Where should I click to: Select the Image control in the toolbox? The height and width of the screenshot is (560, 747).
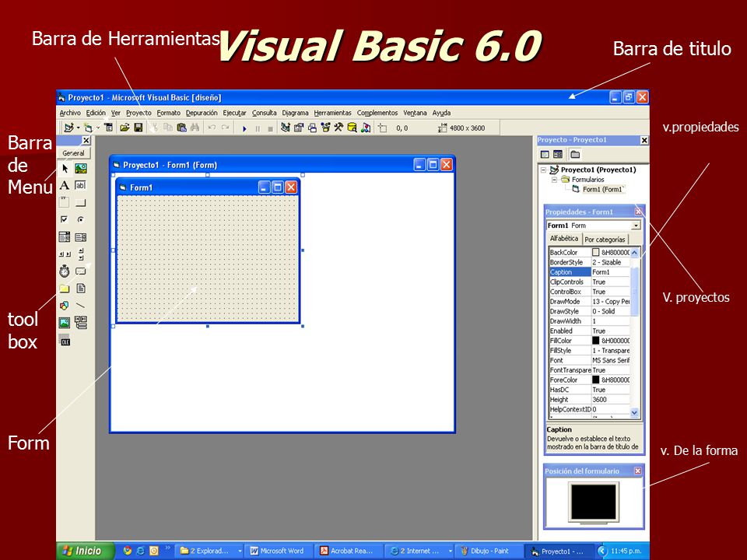point(65,322)
